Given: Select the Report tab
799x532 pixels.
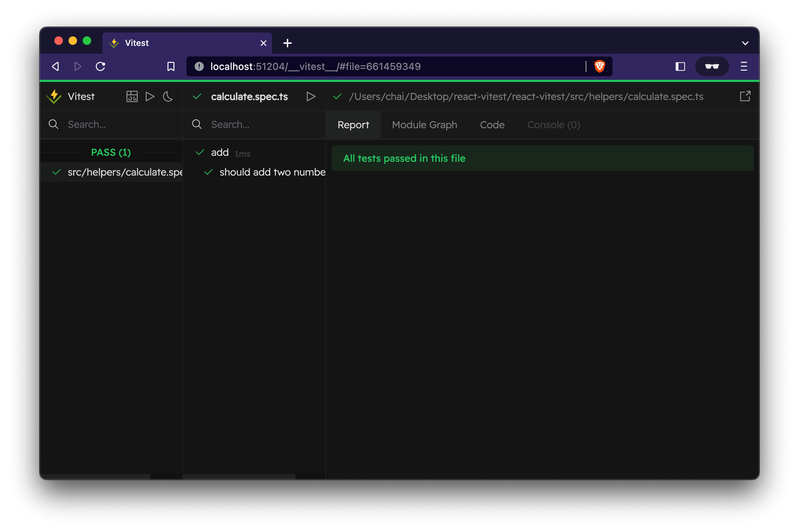Looking at the screenshot, I should point(353,125).
